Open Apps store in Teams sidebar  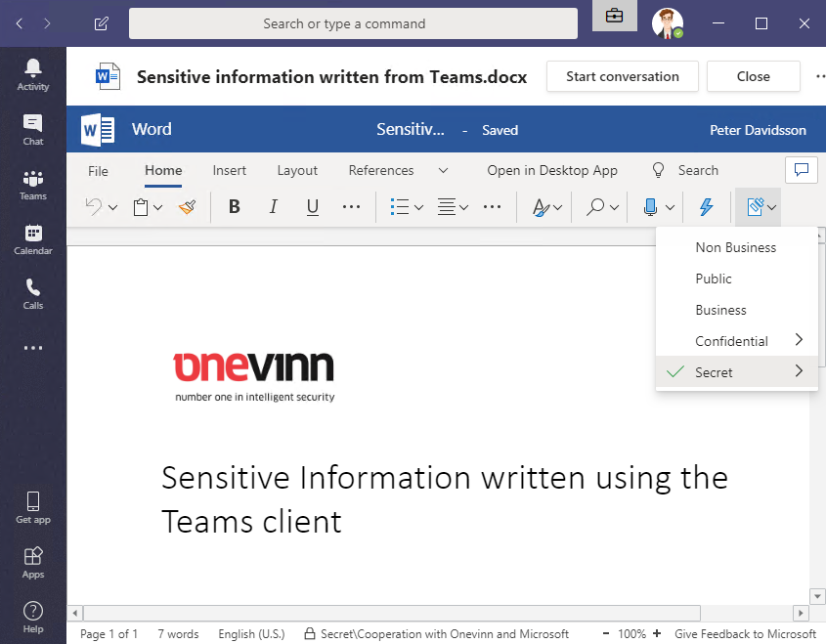pos(32,562)
